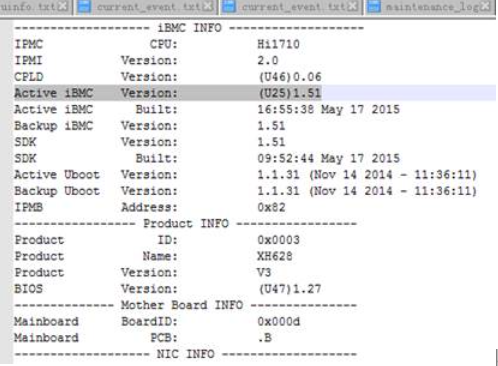Screen dimensions: 498x366
Task: Click the 'Address:' field label
Action: tap(149, 207)
